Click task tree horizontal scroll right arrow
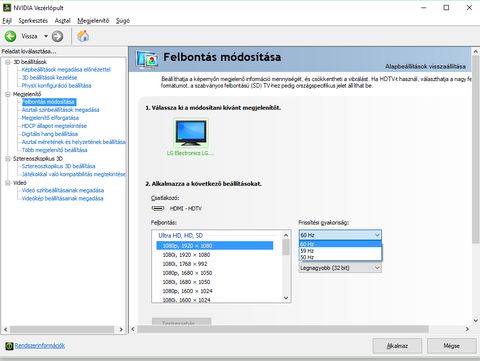The image size is (480, 361). click(x=121, y=329)
